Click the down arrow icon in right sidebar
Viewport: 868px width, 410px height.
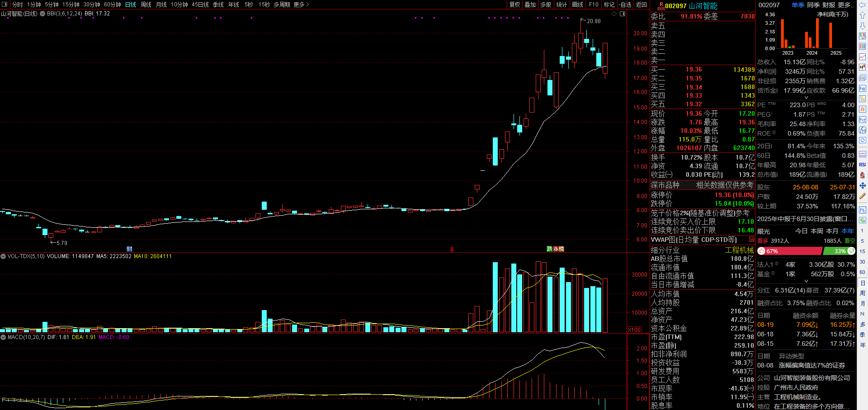pos(862,26)
